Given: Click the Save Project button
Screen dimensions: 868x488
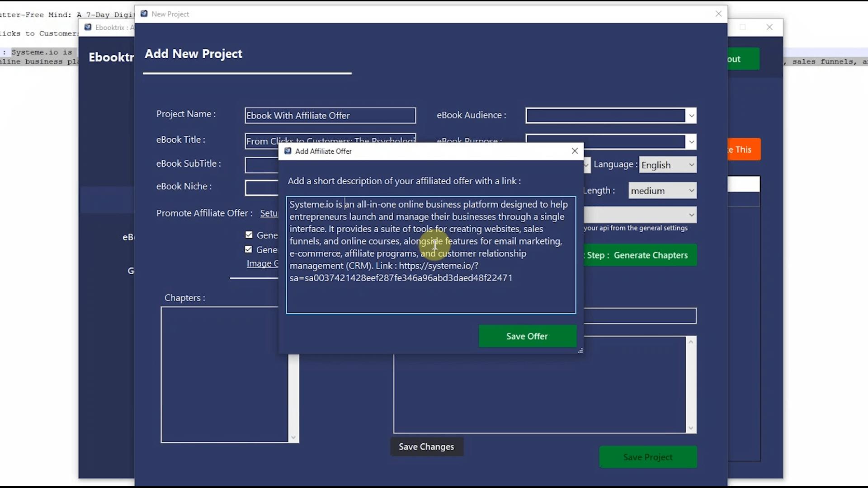Looking at the screenshot, I should coord(648,457).
